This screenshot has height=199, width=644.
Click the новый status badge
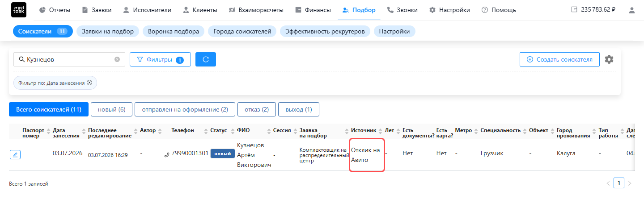coord(223,153)
